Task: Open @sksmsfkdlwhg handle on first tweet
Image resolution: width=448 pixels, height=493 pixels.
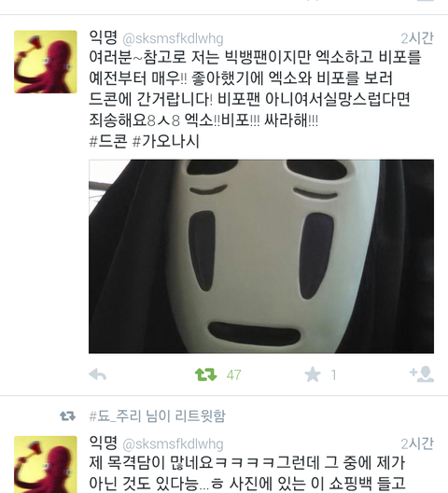Action: 173,39
